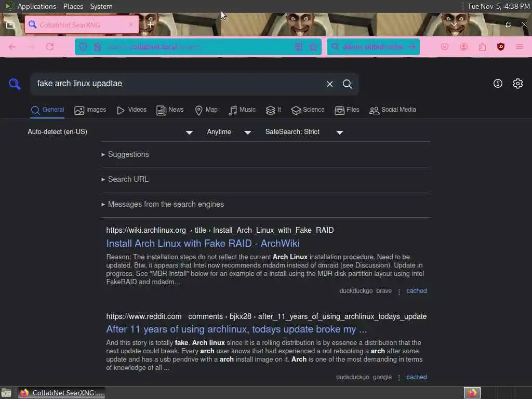
Task: Click the Firefox workspace icon in bottom panel
Action: 472,393
